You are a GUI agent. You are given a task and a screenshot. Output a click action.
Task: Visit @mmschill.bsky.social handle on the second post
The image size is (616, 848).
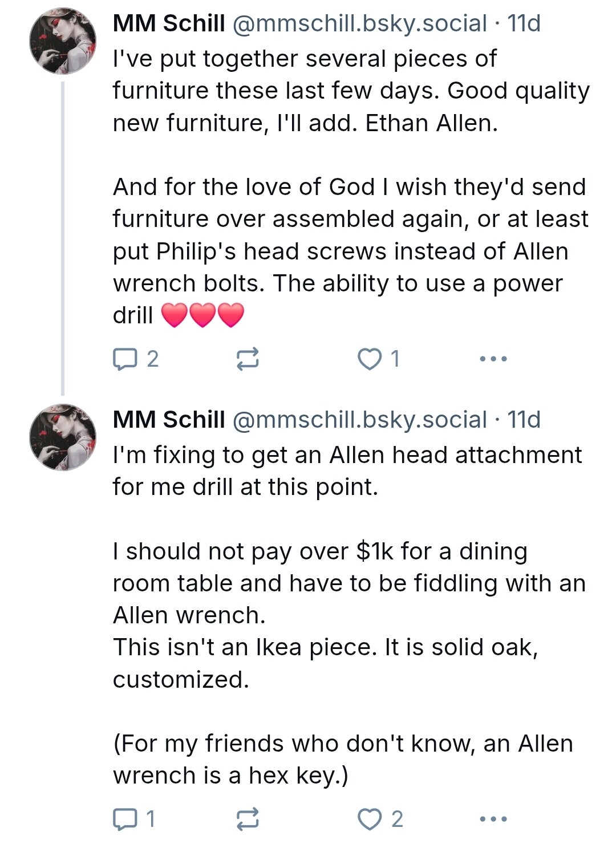coord(359,420)
